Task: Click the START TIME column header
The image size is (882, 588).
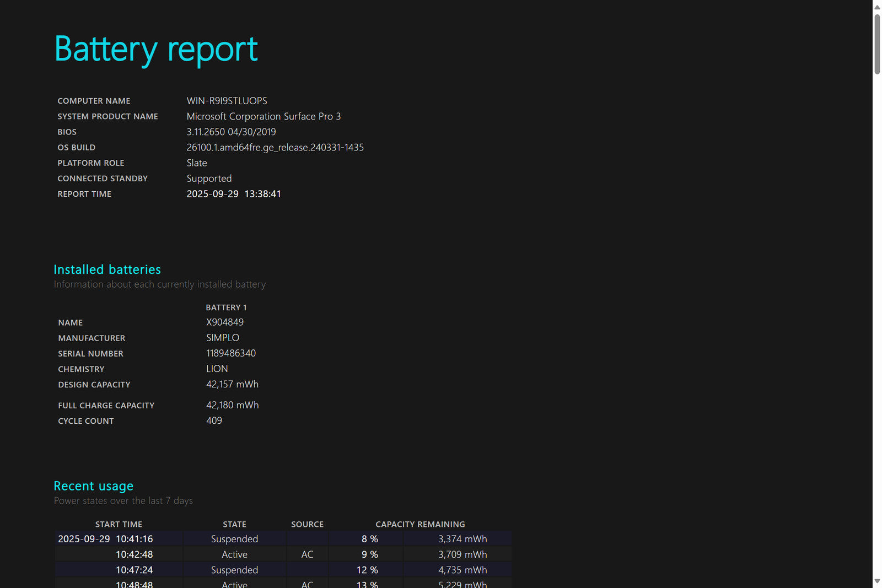Action: [119, 524]
